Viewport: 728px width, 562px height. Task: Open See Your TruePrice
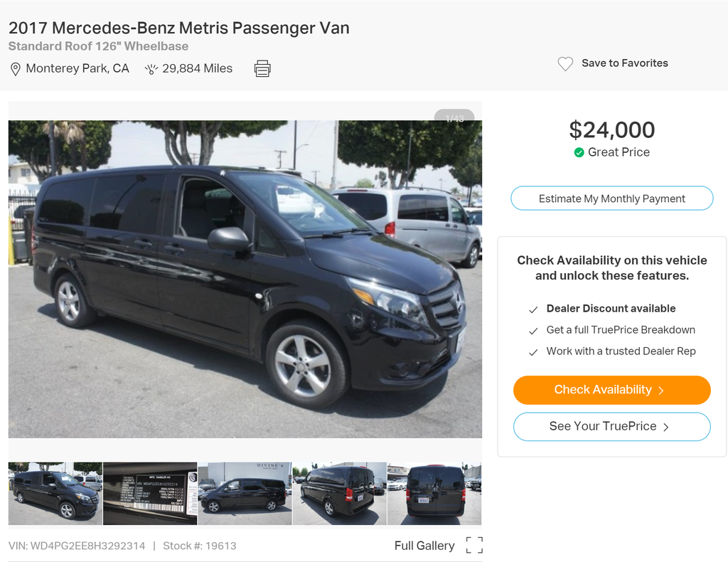603,426
